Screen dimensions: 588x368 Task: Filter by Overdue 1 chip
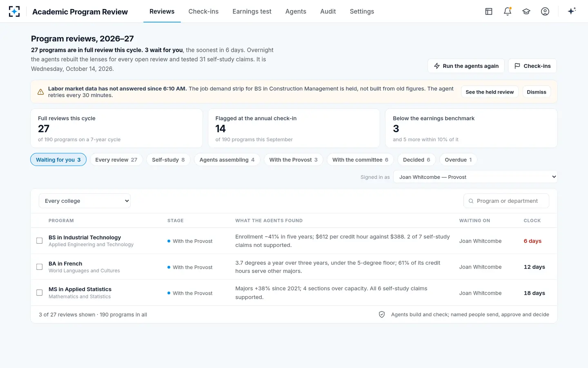[458, 159]
